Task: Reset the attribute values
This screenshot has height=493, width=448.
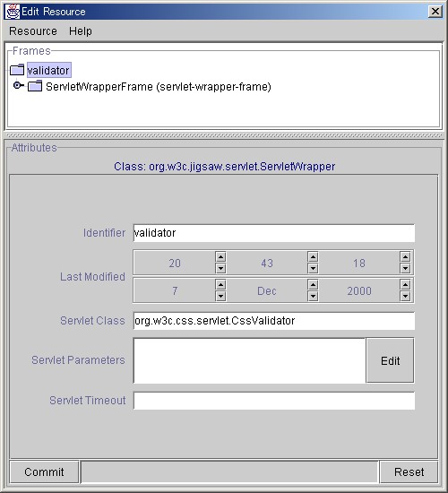Action: point(409,471)
